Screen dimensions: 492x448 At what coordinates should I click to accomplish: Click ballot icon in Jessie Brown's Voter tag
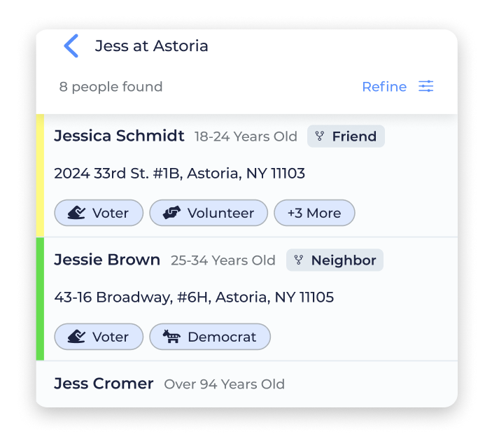76,337
